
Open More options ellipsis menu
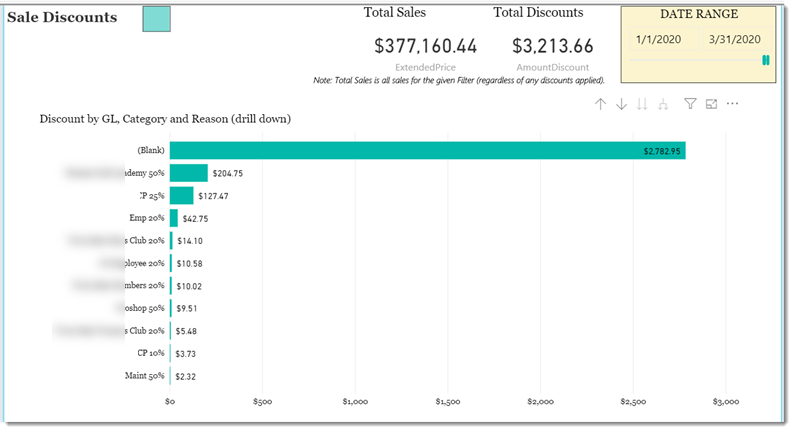[732, 104]
